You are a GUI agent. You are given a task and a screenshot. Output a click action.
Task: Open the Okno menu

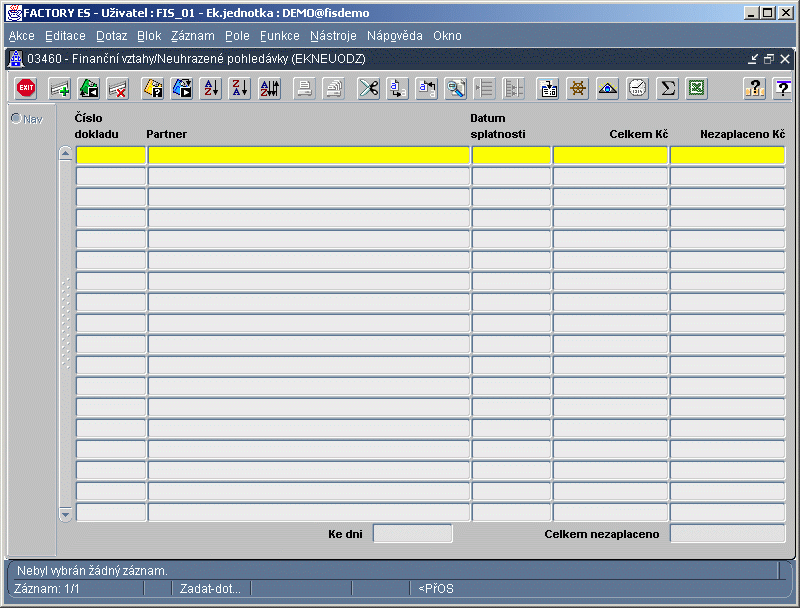[x=447, y=36]
